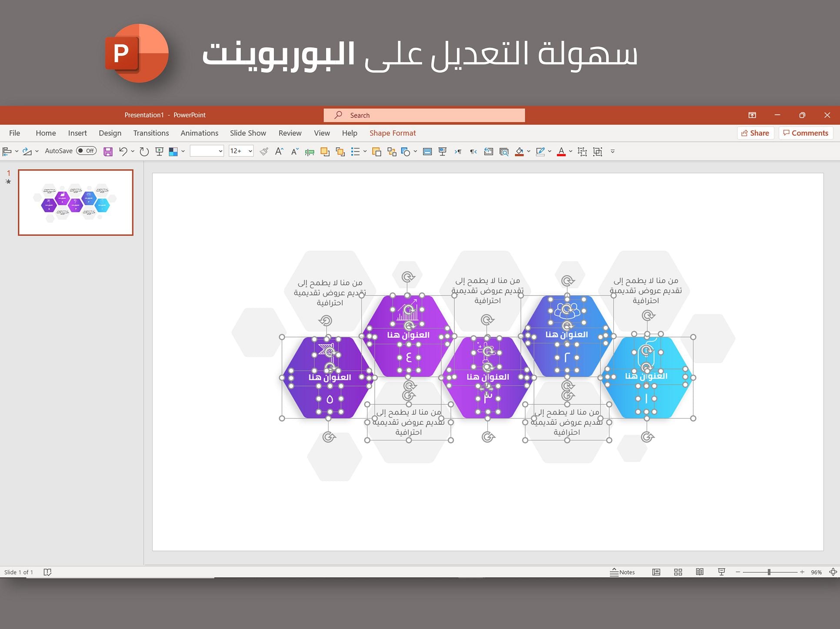Open the Insert ribbon tab
The height and width of the screenshot is (629, 840).
pyautogui.click(x=77, y=133)
